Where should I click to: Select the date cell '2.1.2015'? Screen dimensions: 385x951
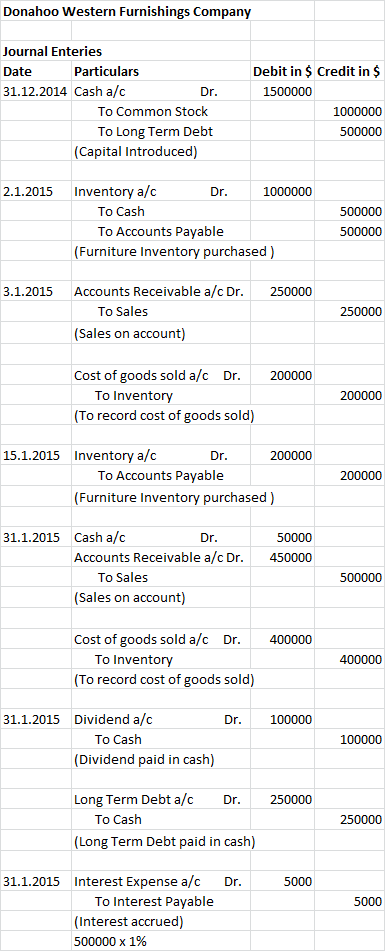pyautogui.click(x=28, y=192)
